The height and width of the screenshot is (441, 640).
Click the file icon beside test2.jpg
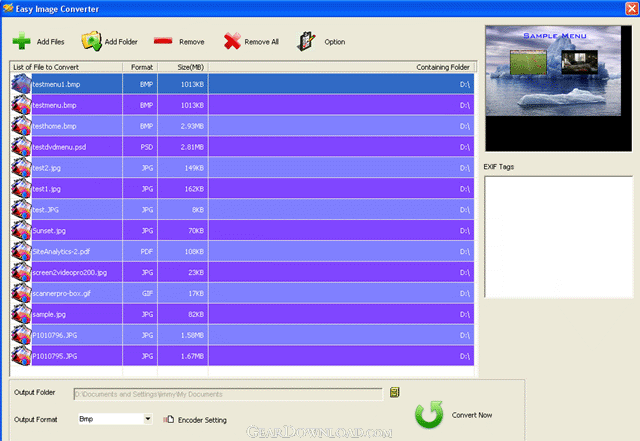[x=21, y=168]
